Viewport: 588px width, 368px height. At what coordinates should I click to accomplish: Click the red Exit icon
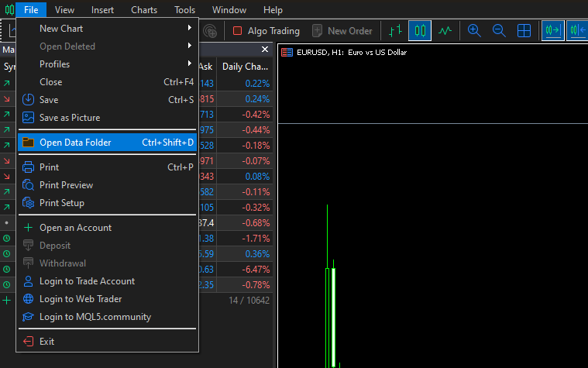[x=28, y=342]
